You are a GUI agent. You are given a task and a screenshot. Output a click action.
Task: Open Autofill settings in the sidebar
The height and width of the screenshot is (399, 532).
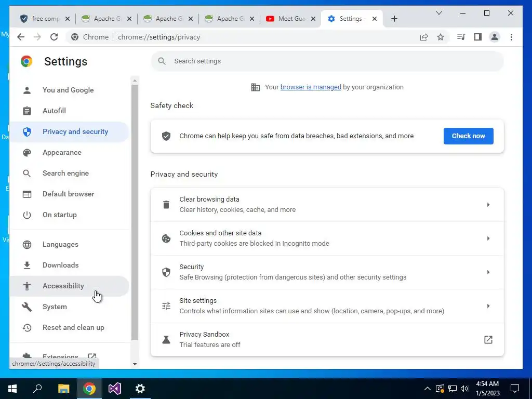(x=69, y=111)
